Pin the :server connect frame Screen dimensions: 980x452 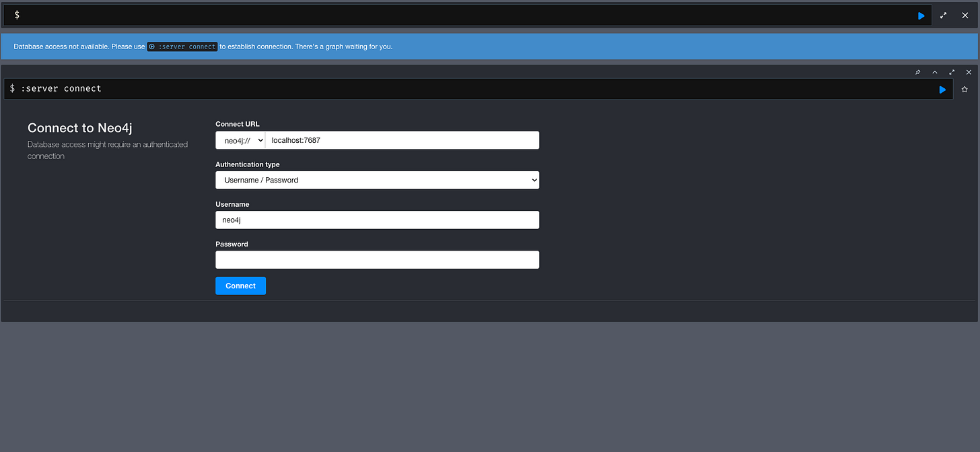[x=917, y=72]
